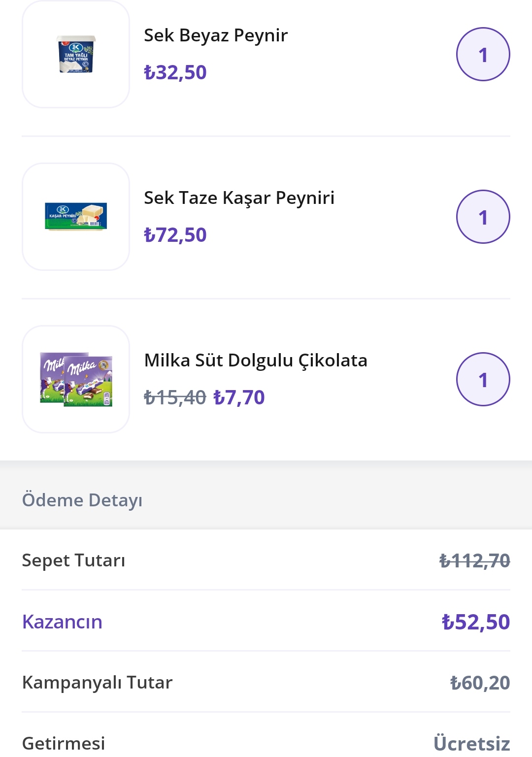Tap the crossed-out ₺15,40 price
Screen dimensions: 532x757
pos(175,397)
